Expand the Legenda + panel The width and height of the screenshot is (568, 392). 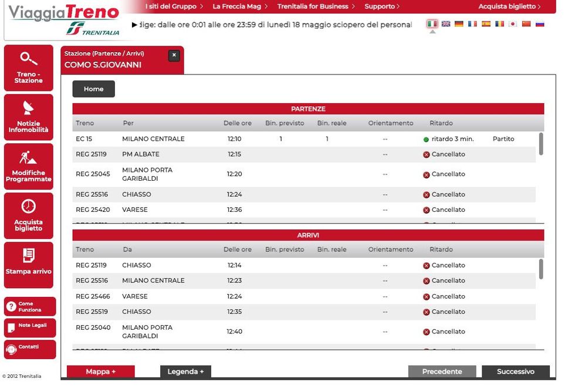[x=185, y=371]
